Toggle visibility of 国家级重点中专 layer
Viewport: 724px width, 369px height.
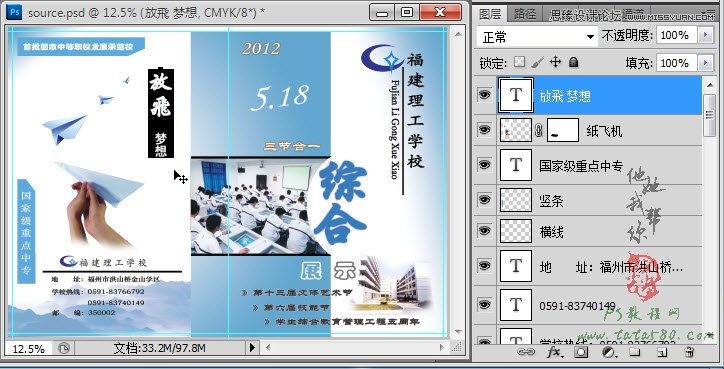point(484,164)
